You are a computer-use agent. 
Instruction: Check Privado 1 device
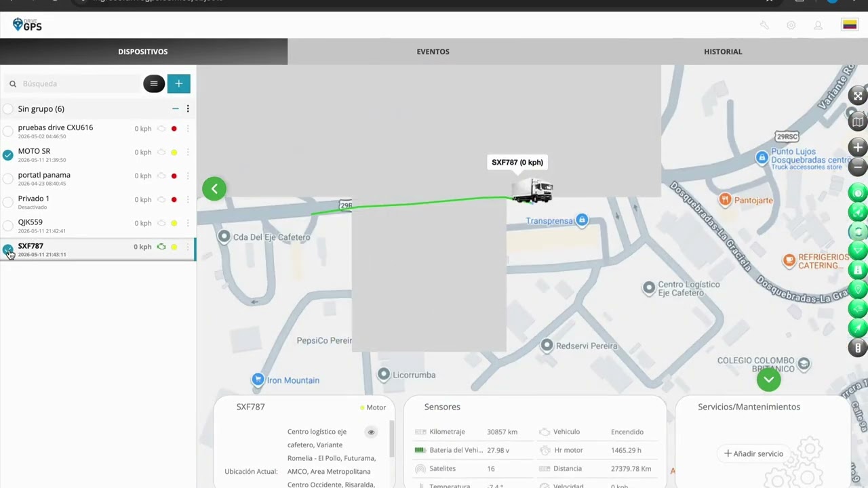click(8, 202)
